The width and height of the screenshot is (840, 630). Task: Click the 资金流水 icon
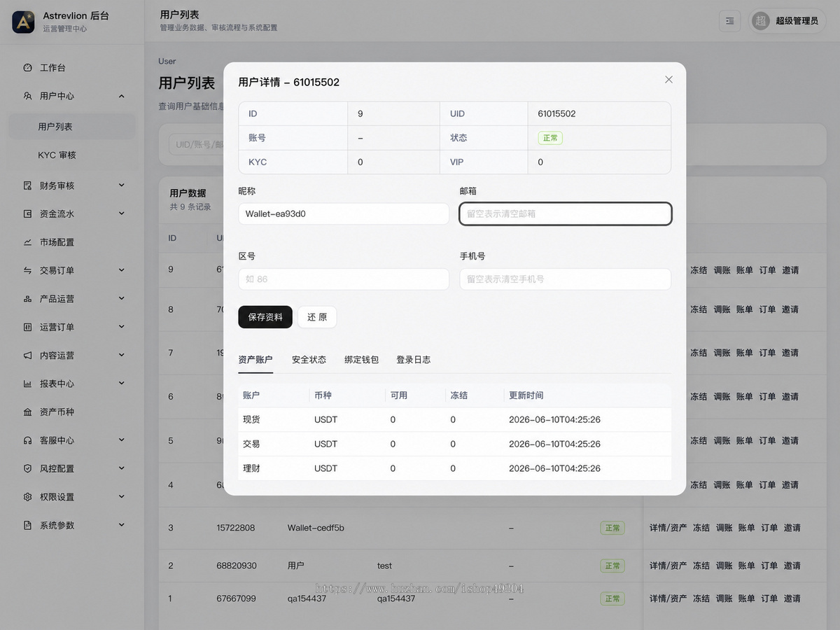[27, 213]
